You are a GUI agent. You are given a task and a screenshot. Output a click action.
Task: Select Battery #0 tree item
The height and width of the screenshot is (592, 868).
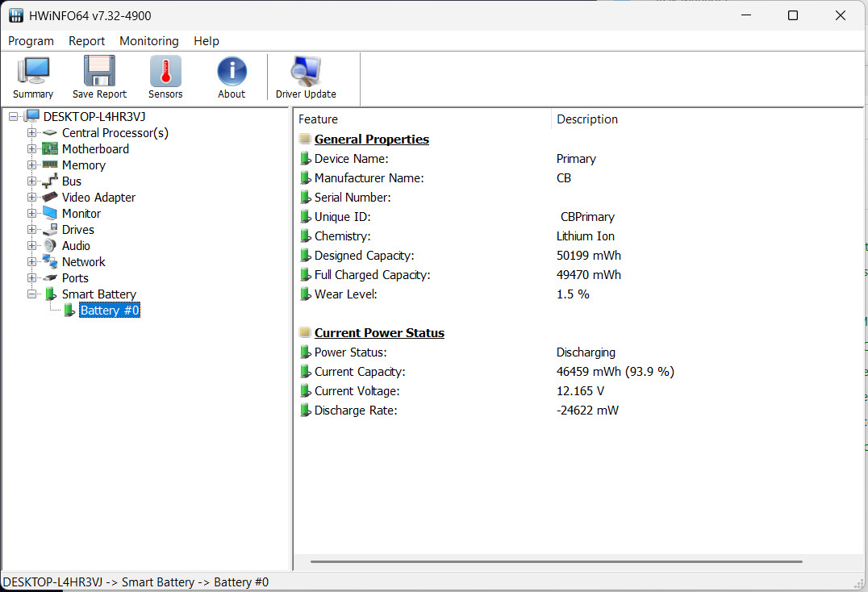(x=110, y=311)
